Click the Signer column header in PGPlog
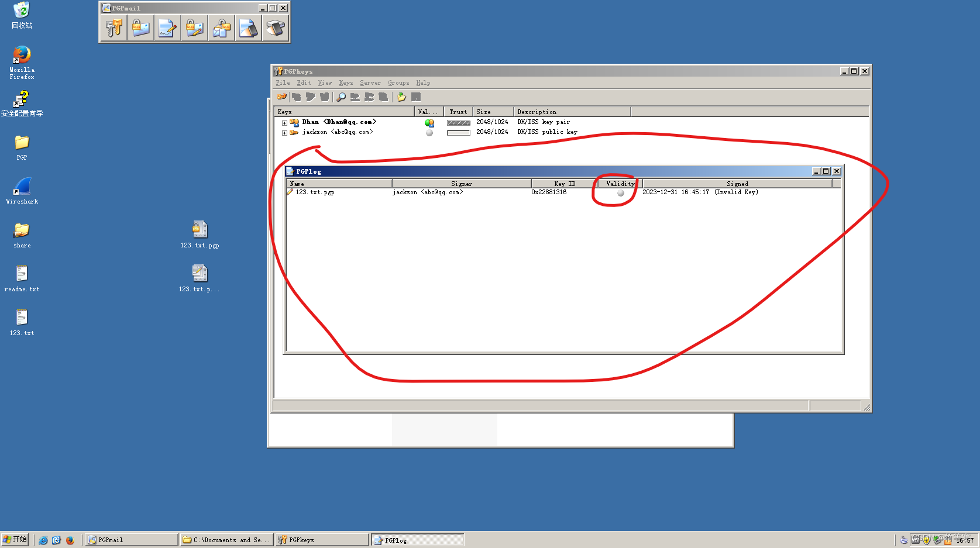 click(462, 184)
